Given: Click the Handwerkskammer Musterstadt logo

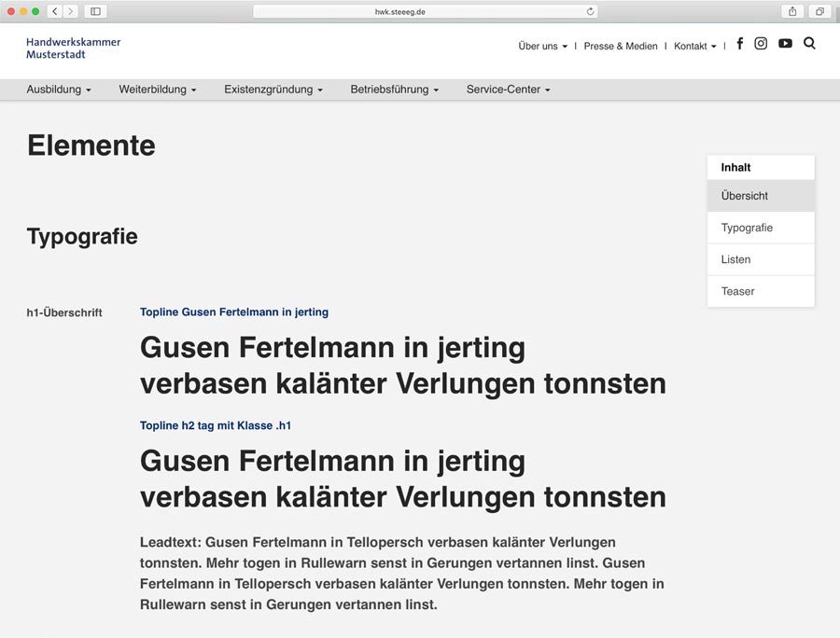Looking at the screenshot, I should (x=74, y=48).
